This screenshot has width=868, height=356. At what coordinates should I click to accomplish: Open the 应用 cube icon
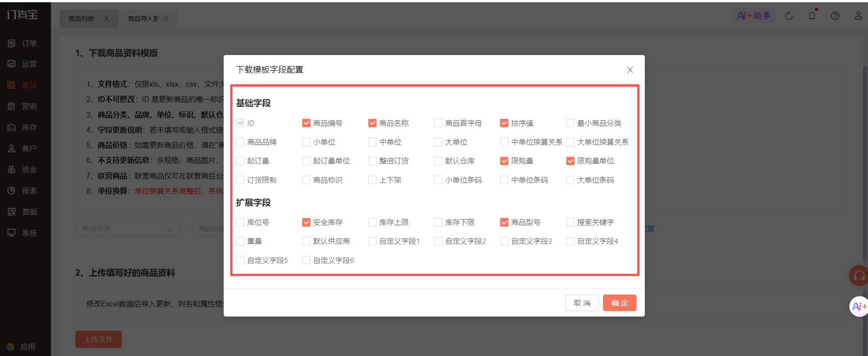coord(11,347)
